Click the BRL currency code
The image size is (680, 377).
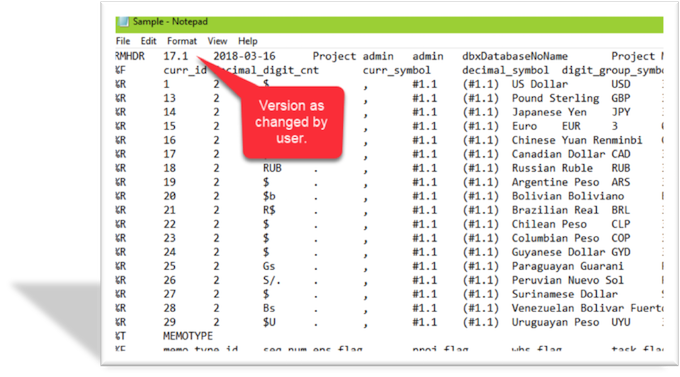pyautogui.click(x=621, y=210)
